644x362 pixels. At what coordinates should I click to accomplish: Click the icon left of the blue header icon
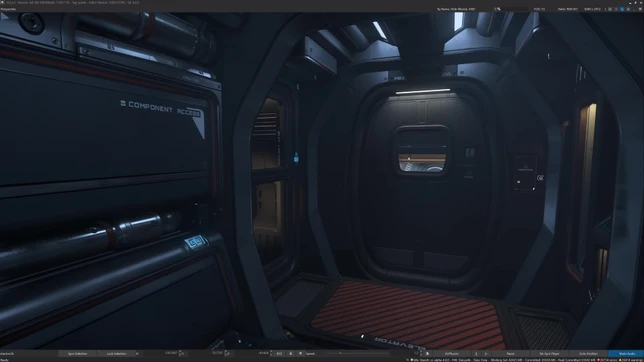616,9
